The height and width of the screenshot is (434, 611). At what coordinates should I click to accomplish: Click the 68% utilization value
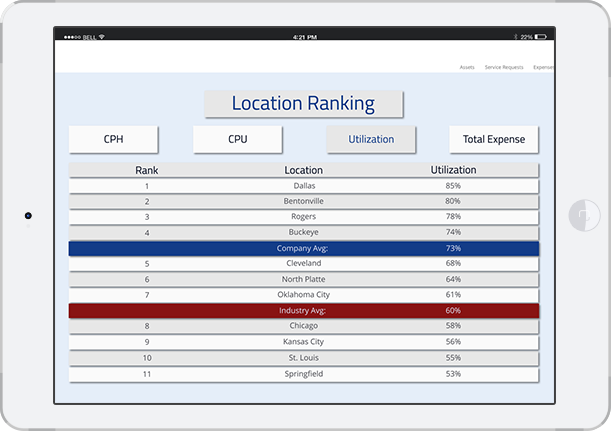pyautogui.click(x=453, y=263)
